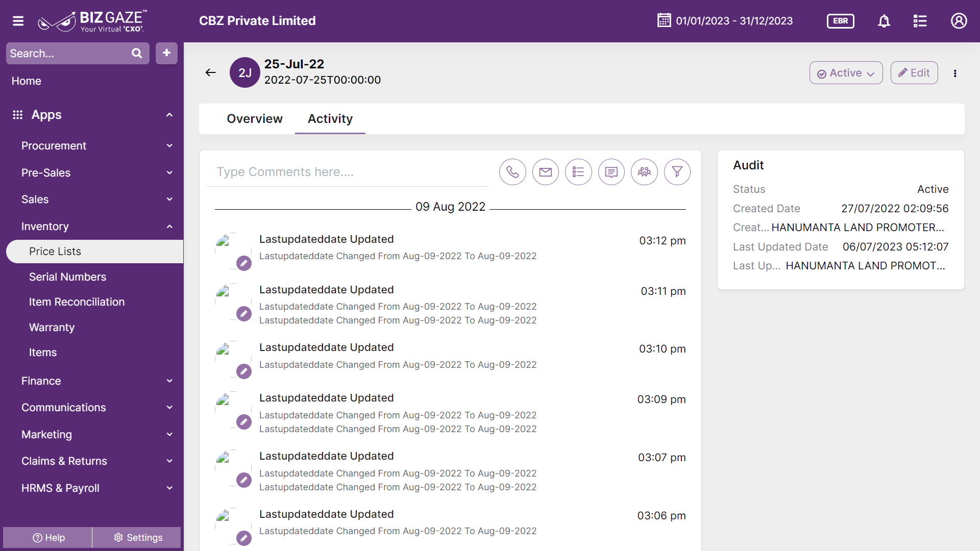Expand Marketing menu
The image size is (980, 551).
[169, 435]
